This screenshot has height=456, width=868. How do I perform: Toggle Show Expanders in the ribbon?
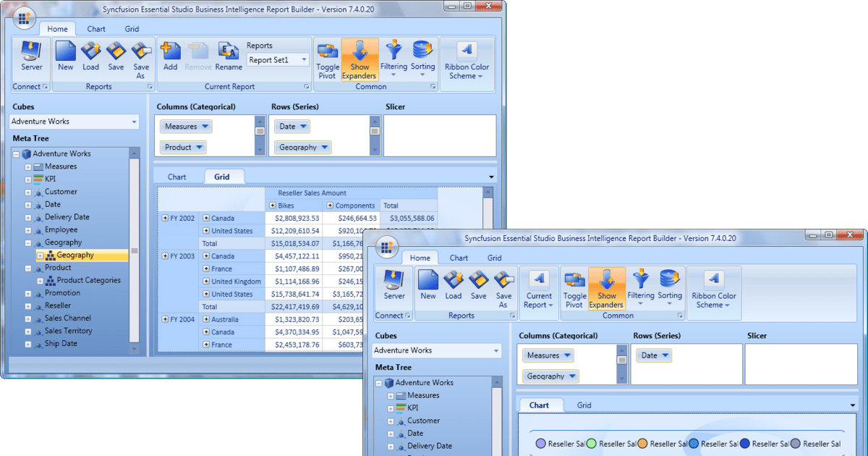pos(359,58)
